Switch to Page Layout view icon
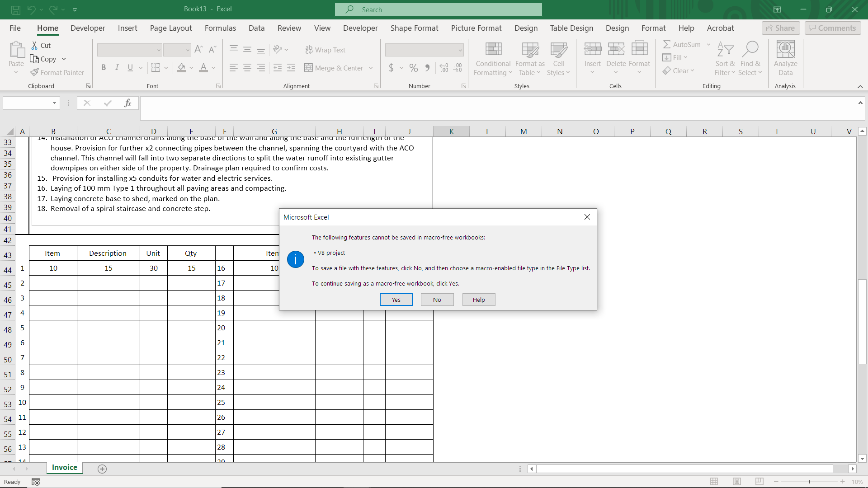The height and width of the screenshot is (488, 868). (737, 482)
